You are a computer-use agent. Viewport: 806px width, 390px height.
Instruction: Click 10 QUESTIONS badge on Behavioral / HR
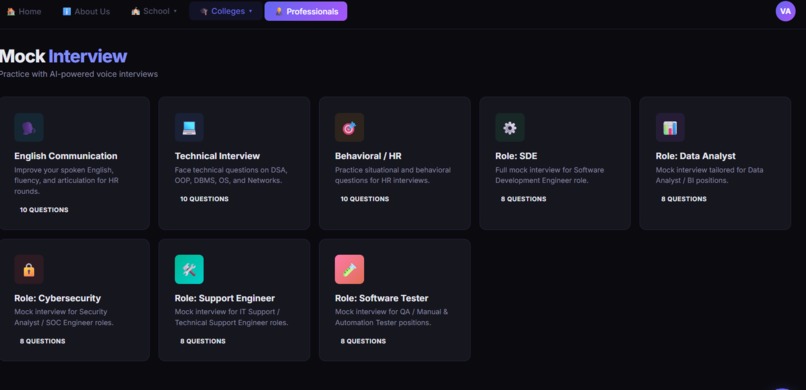tap(365, 199)
